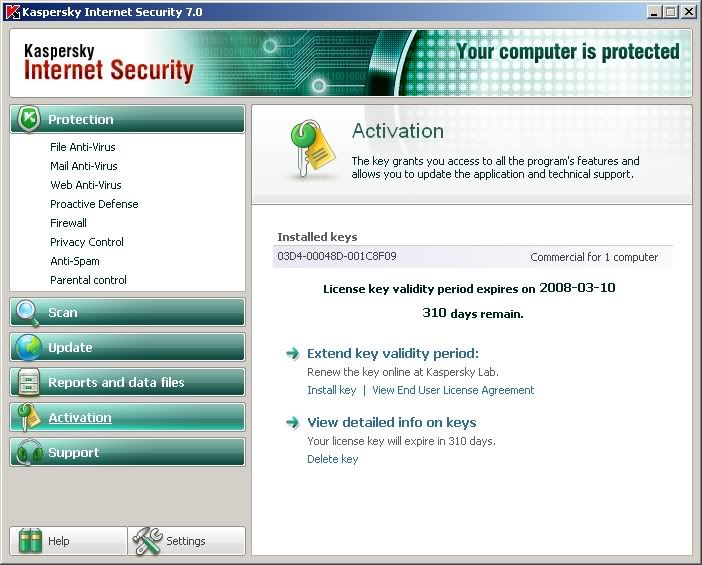Click 'Renew the key online at Kaspersky Lab.'

402,372
